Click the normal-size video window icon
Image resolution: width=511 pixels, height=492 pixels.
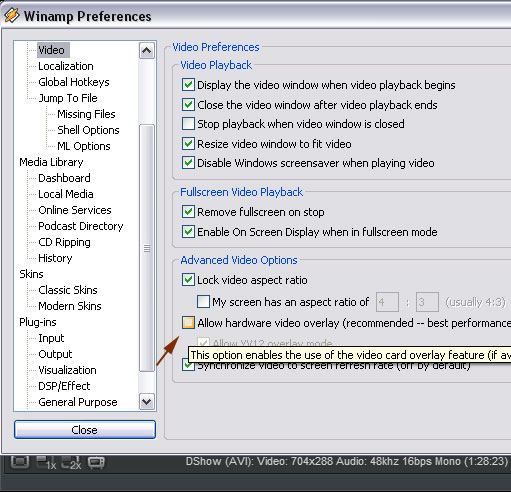click(x=20, y=462)
